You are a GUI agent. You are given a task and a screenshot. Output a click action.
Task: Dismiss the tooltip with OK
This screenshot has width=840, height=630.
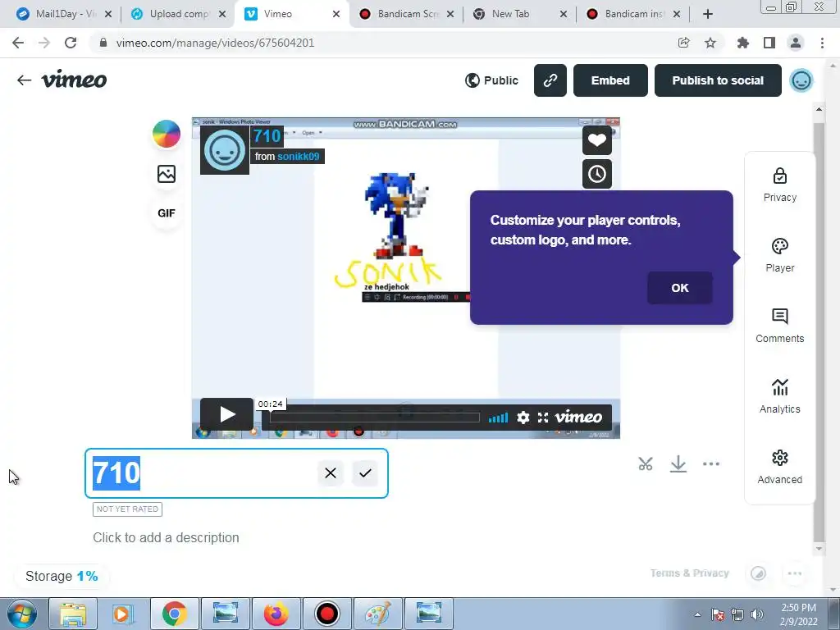[680, 288]
